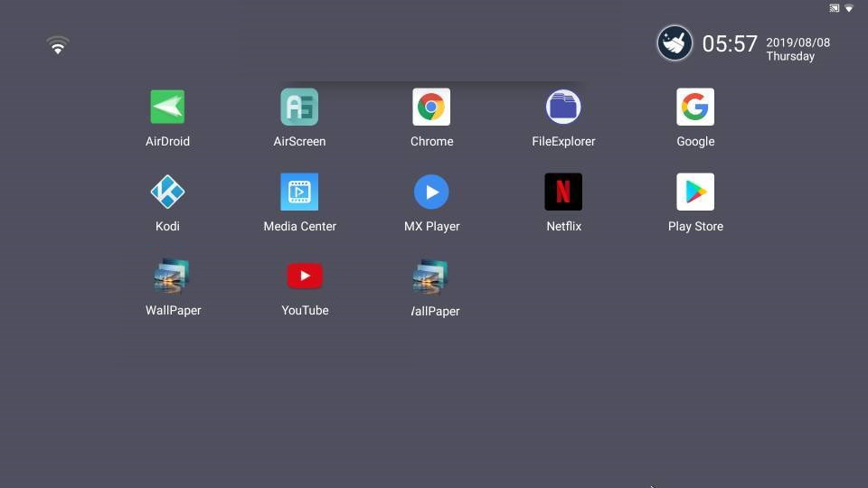The image size is (868, 488).
Task: Click the 05:57 clock
Action: pyautogui.click(x=730, y=43)
